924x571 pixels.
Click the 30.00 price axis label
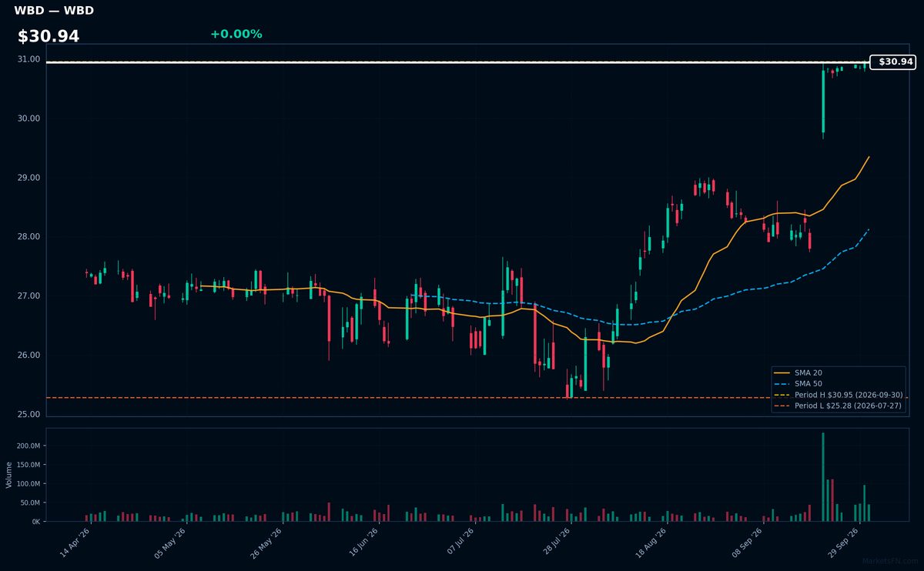pyautogui.click(x=28, y=119)
